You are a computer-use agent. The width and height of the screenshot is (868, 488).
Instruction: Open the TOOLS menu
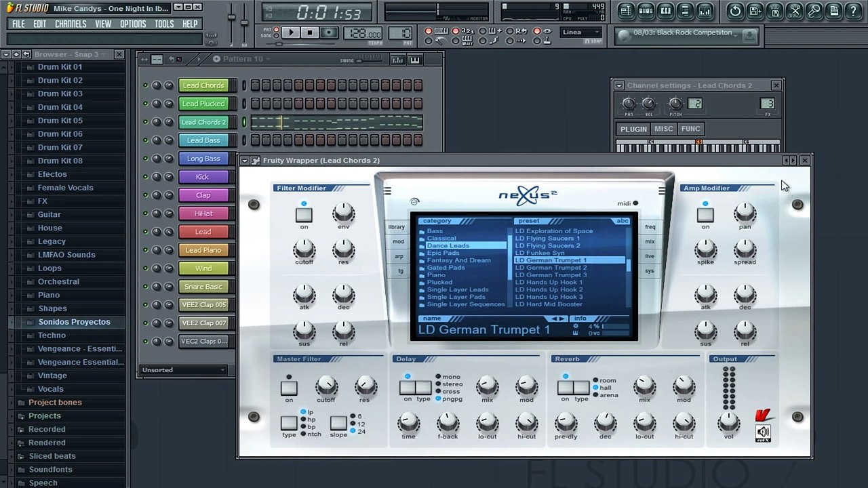(x=164, y=24)
